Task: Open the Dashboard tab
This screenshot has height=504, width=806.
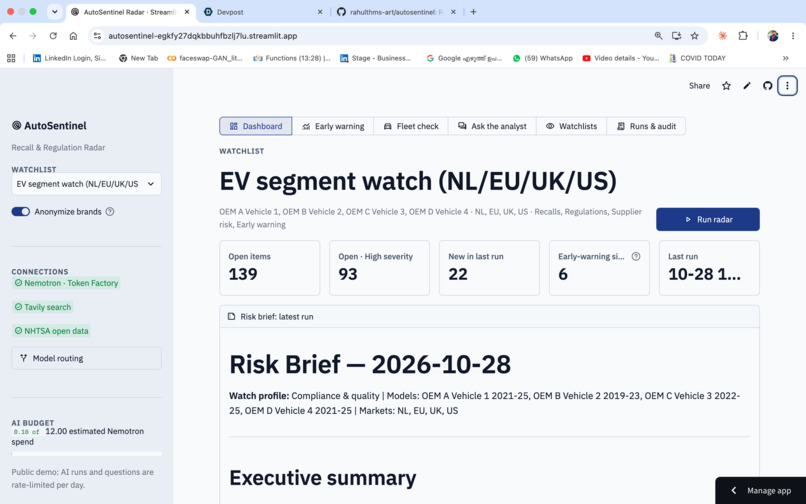Action: click(x=255, y=126)
